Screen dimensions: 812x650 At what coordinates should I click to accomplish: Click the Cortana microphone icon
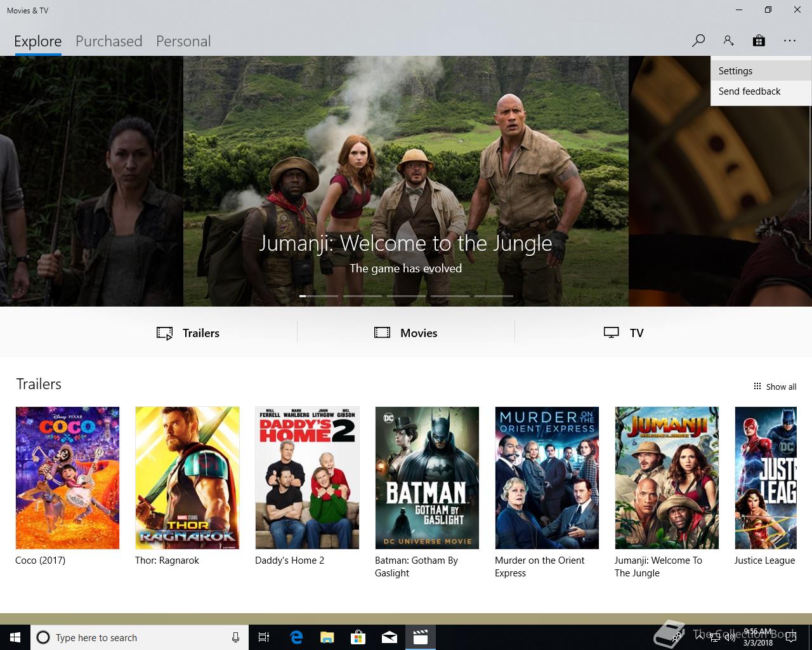click(x=235, y=637)
